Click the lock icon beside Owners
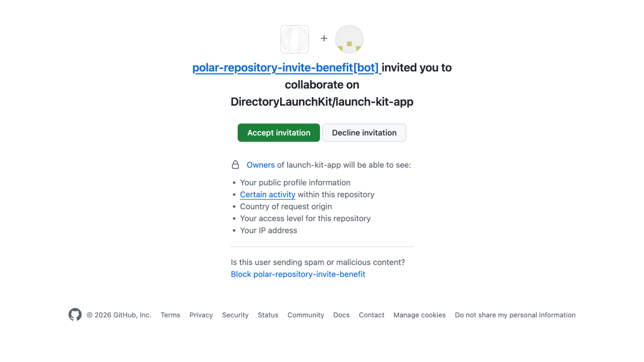The image size is (644, 362). 235,165
